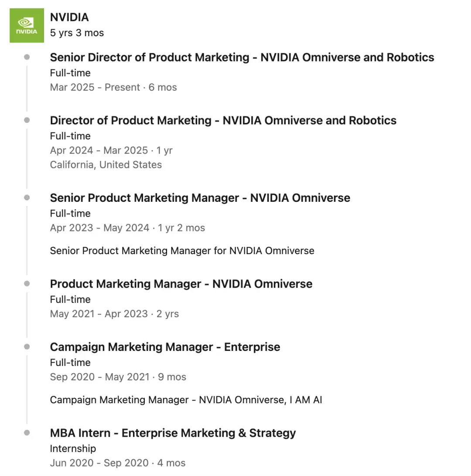The image size is (471, 476).
Task: Click the description mentioning 'I AM AI'
Action: 186,400
